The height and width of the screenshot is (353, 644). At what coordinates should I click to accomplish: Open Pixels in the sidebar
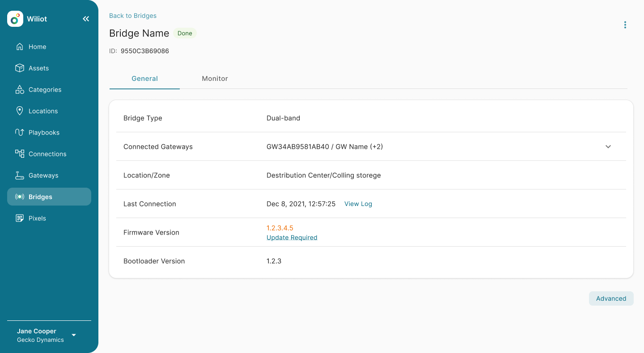click(49, 218)
